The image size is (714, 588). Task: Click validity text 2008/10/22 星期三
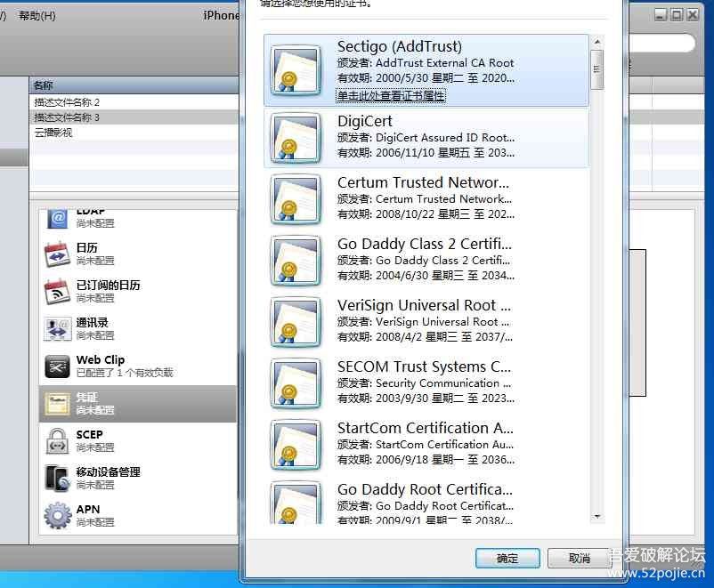tap(423, 213)
